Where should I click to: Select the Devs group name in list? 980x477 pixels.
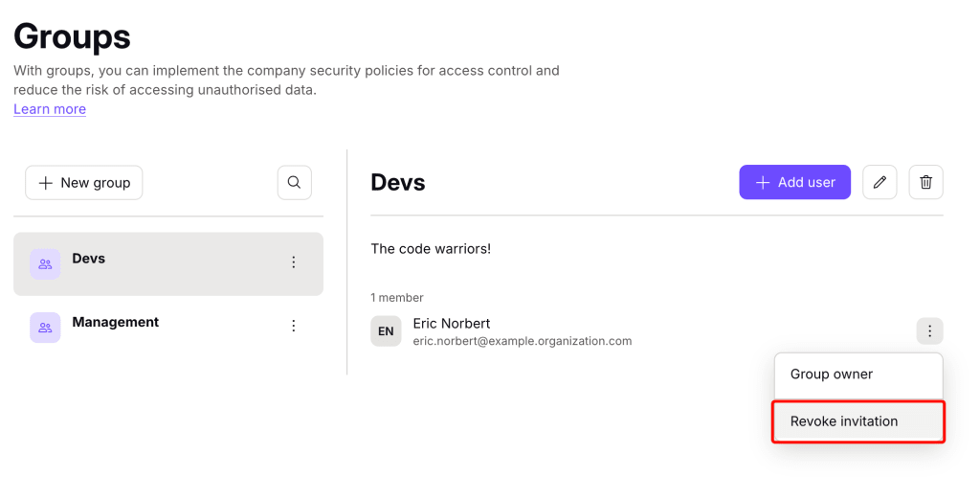click(89, 259)
